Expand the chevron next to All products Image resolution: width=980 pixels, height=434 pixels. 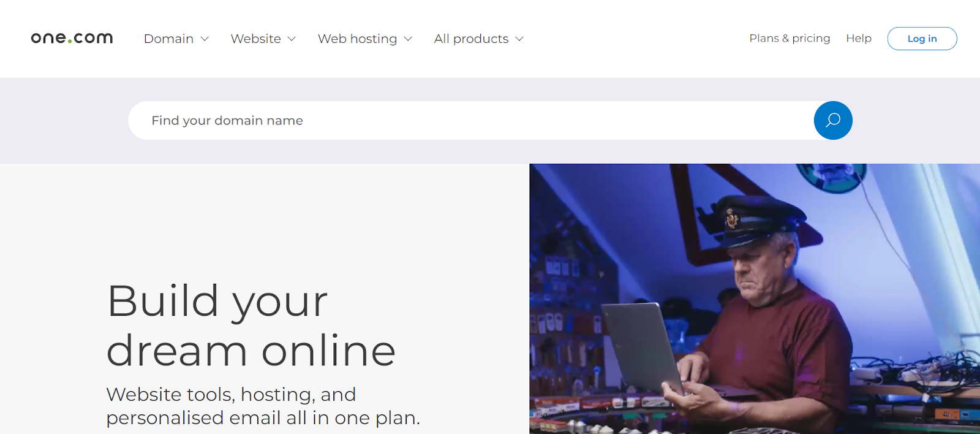pos(519,39)
